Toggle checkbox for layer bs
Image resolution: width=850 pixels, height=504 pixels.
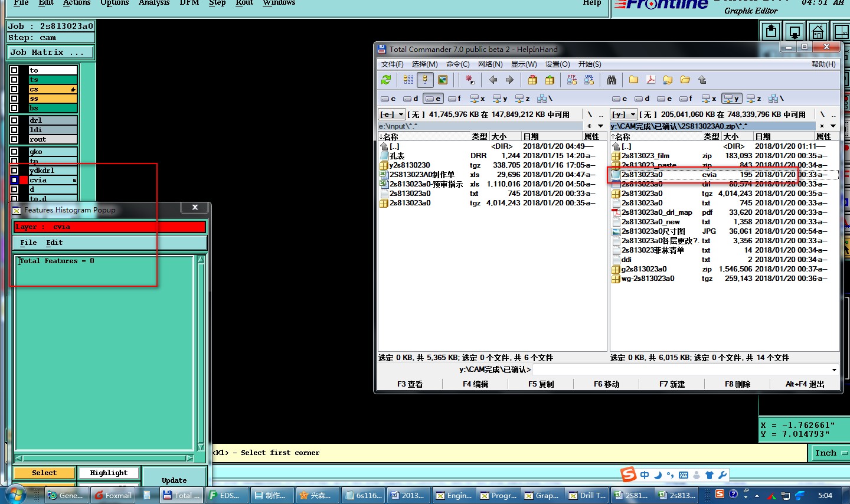14,108
